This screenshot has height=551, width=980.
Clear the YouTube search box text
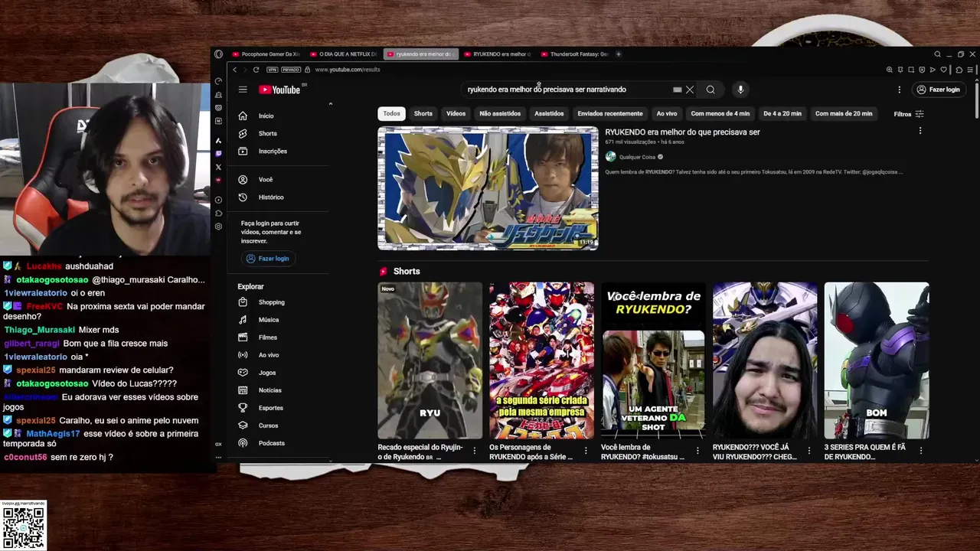[x=690, y=90]
